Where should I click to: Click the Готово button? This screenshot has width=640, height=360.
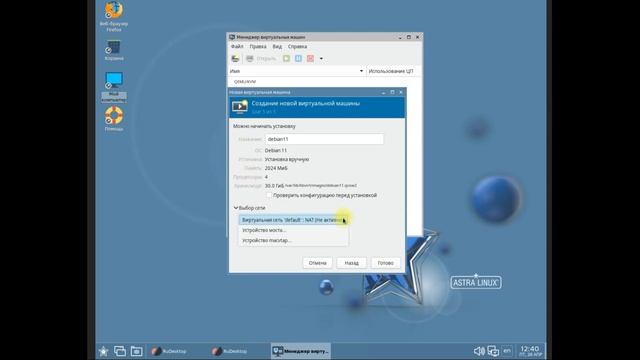click(385, 263)
